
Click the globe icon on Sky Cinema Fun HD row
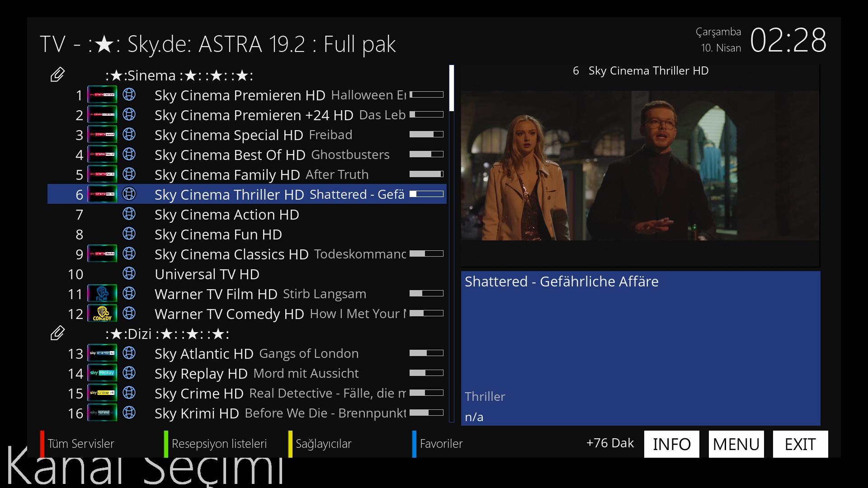pos(129,234)
